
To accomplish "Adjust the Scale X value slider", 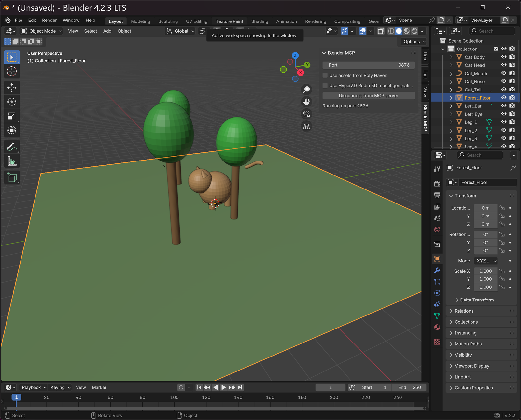I will pos(486,271).
